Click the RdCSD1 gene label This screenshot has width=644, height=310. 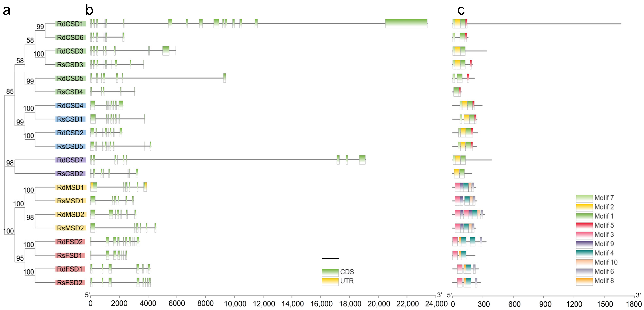70,24
